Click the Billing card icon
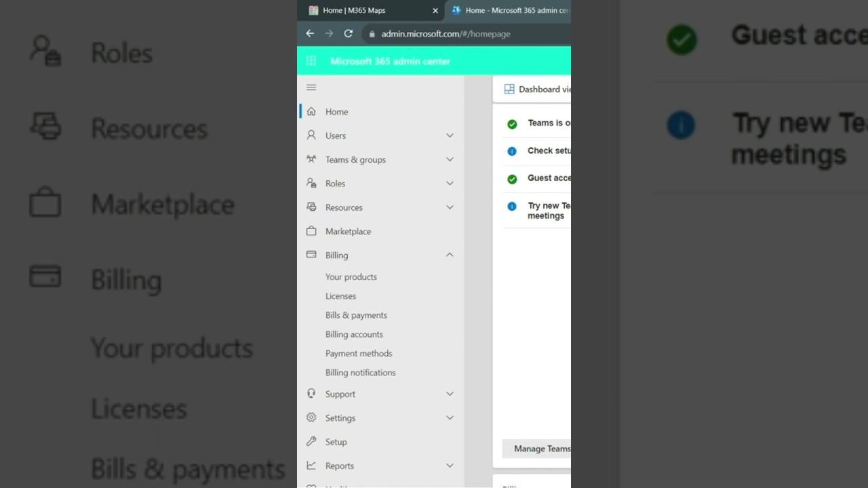Image resolution: width=868 pixels, height=488 pixels. (x=311, y=255)
